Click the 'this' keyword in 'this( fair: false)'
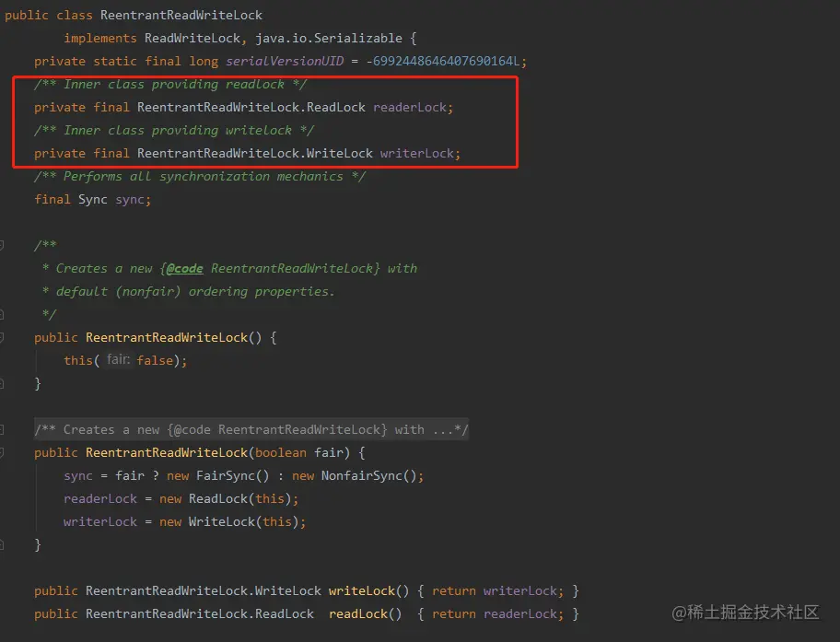The image size is (840, 642). [x=78, y=360]
